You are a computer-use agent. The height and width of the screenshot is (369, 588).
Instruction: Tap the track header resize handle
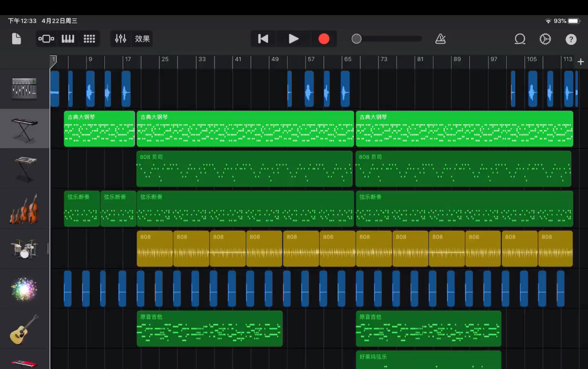[x=48, y=248]
